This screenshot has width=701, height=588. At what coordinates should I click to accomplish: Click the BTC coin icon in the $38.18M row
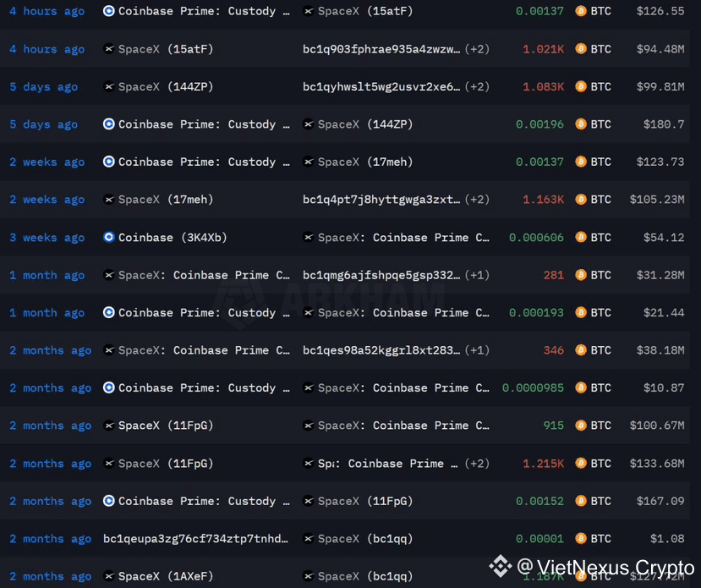[581, 349]
